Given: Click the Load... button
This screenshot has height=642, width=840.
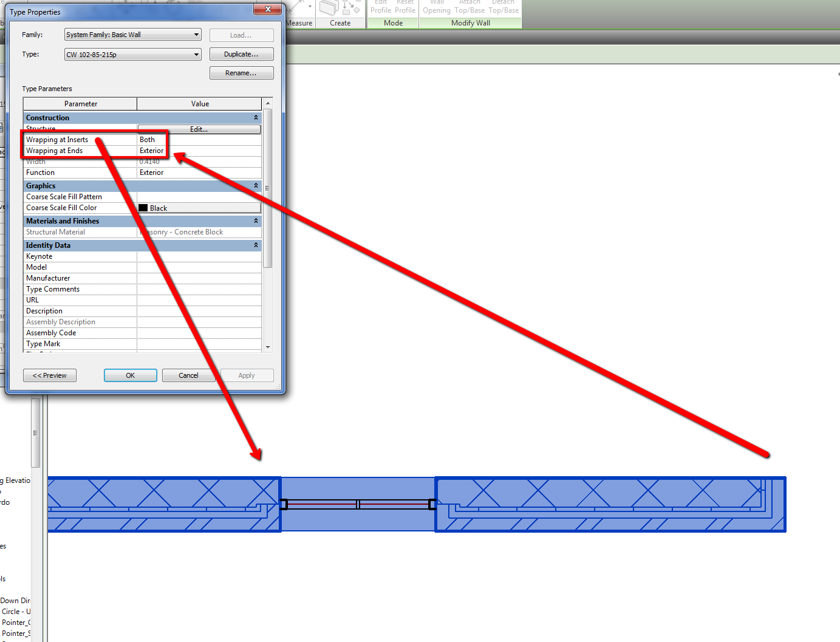Looking at the screenshot, I should tap(241, 35).
